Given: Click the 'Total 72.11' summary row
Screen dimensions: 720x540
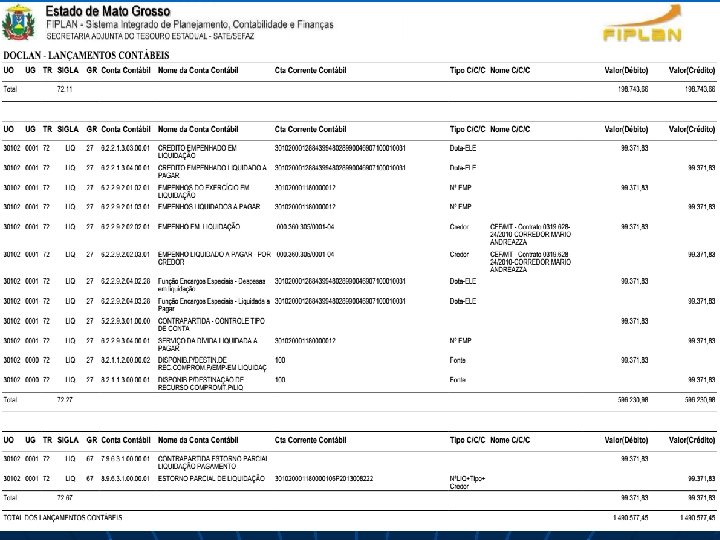Looking at the screenshot, I should click(x=360, y=89).
